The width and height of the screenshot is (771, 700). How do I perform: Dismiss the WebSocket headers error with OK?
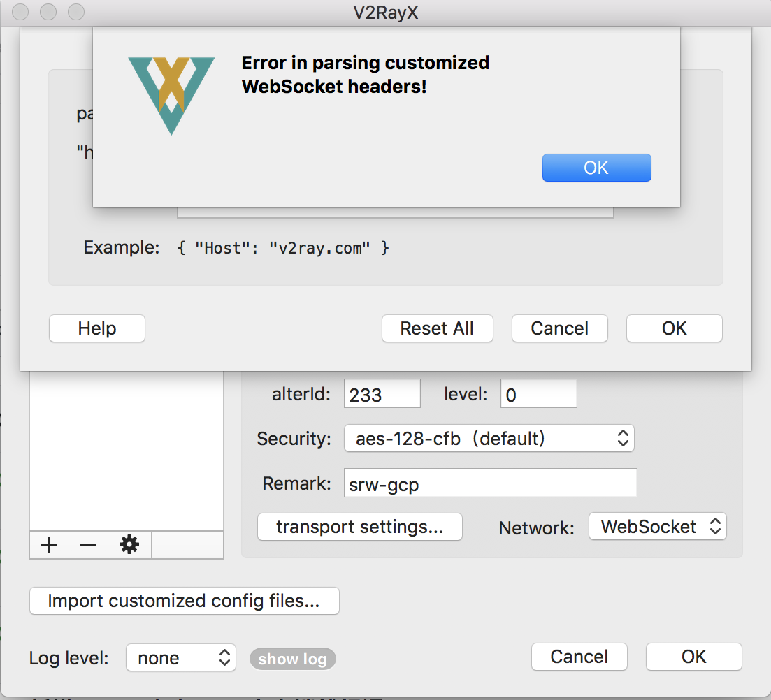tap(596, 167)
